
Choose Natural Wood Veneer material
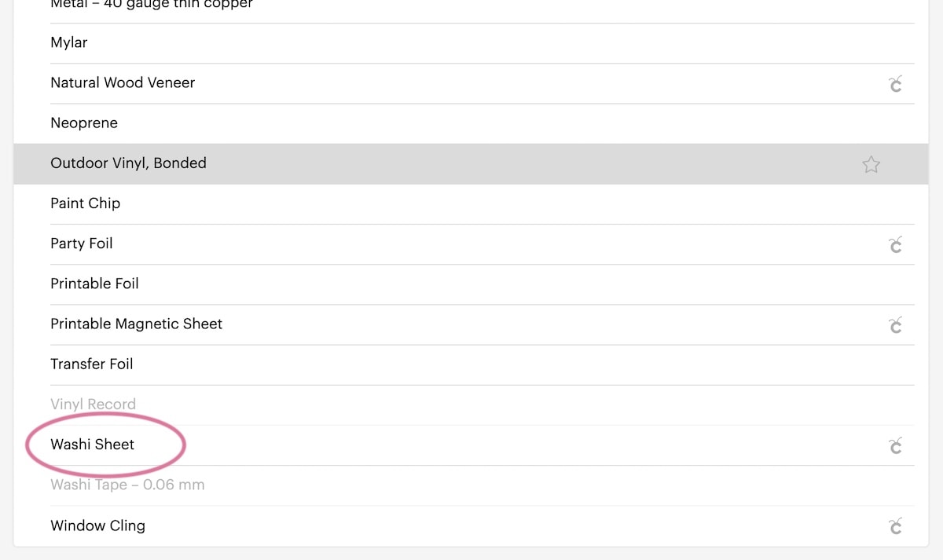(464, 83)
